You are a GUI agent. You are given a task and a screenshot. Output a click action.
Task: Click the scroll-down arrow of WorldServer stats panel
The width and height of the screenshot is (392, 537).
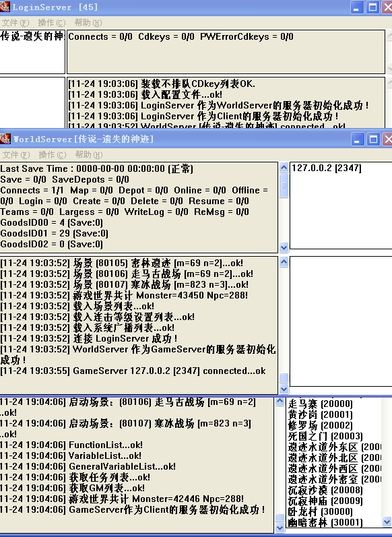[284, 247]
